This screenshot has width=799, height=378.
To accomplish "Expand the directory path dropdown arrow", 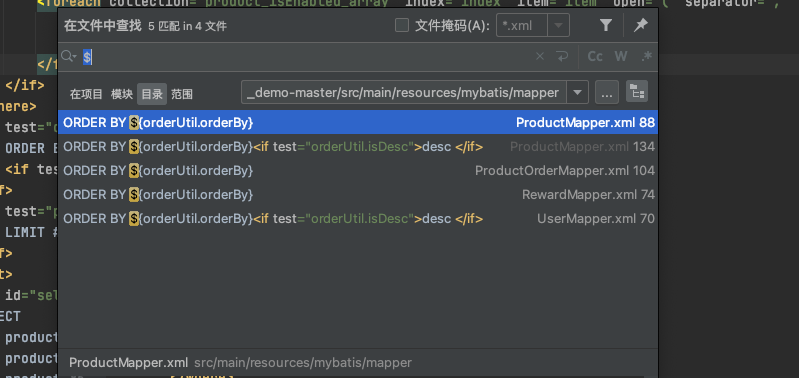I will (x=577, y=93).
